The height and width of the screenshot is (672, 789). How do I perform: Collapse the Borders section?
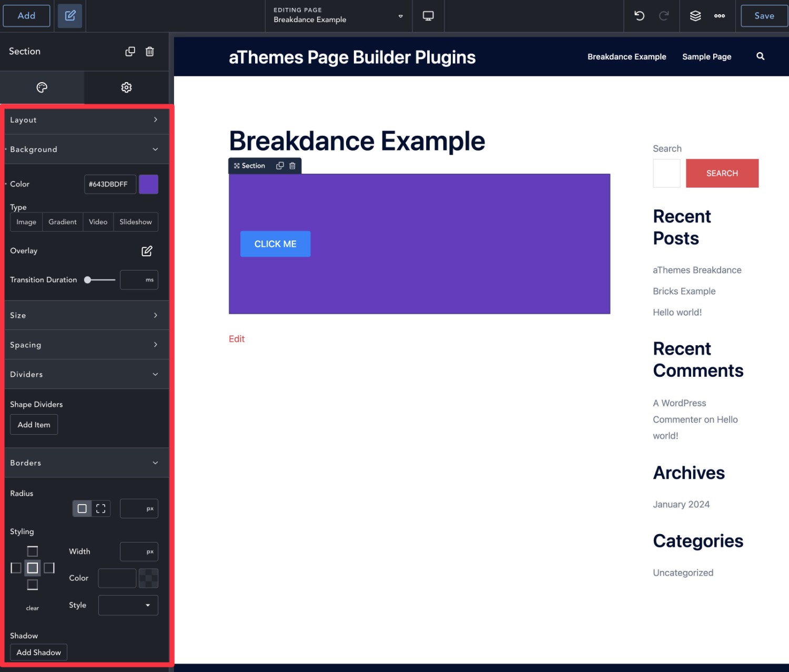tap(86, 463)
